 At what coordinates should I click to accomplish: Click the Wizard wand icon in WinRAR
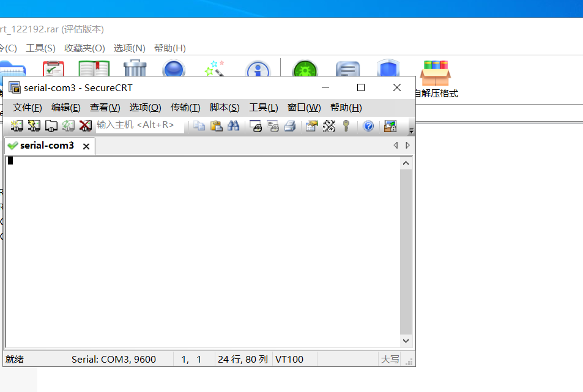[215, 68]
